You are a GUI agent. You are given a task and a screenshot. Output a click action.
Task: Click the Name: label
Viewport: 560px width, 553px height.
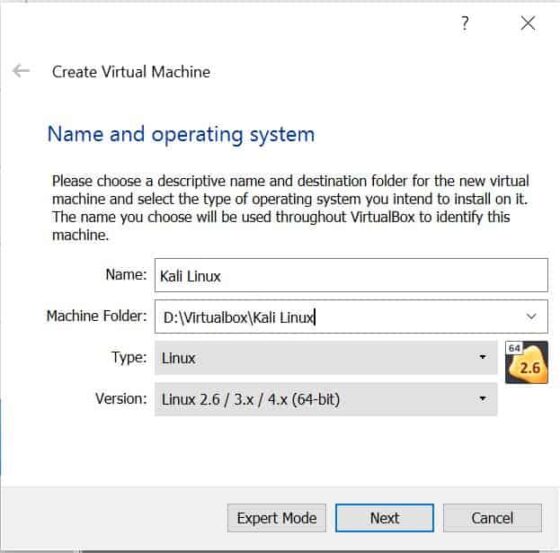click(x=126, y=274)
